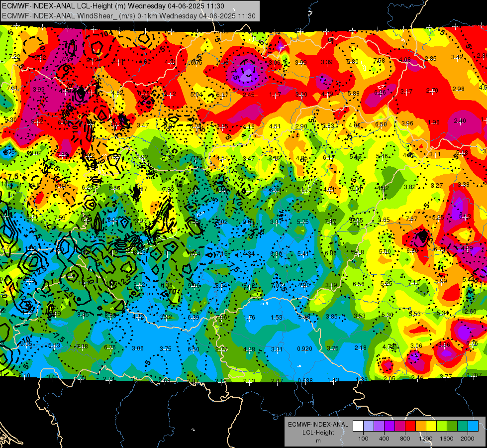The height and width of the screenshot is (448, 487).
Task: Click the grid value 2.85
Action: (431, 58)
